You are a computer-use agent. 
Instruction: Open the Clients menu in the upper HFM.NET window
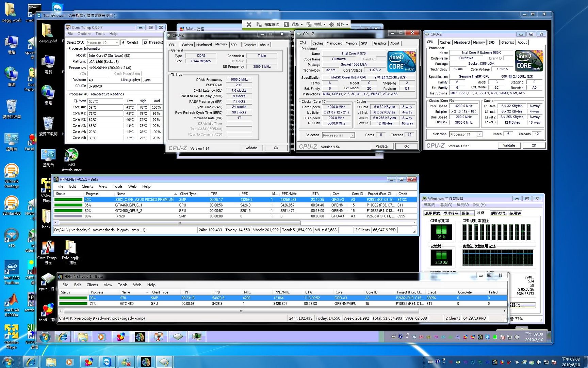point(87,186)
